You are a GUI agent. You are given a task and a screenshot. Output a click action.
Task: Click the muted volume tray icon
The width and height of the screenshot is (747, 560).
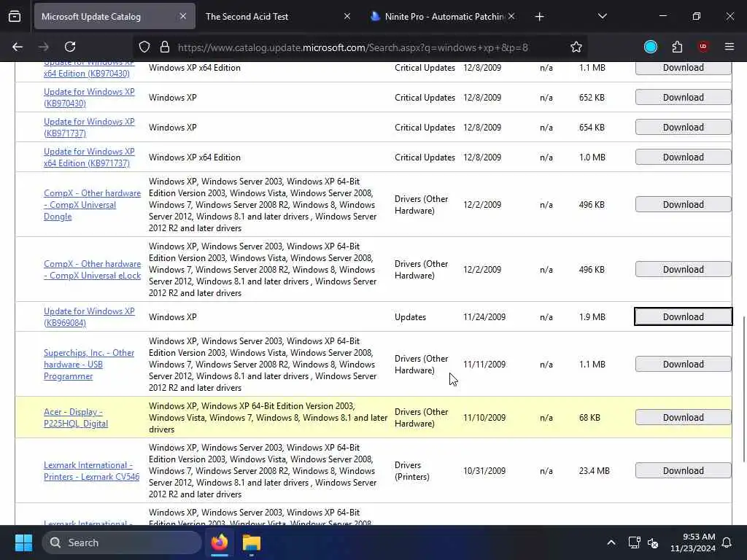pyautogui.click(x=653, y=542)
